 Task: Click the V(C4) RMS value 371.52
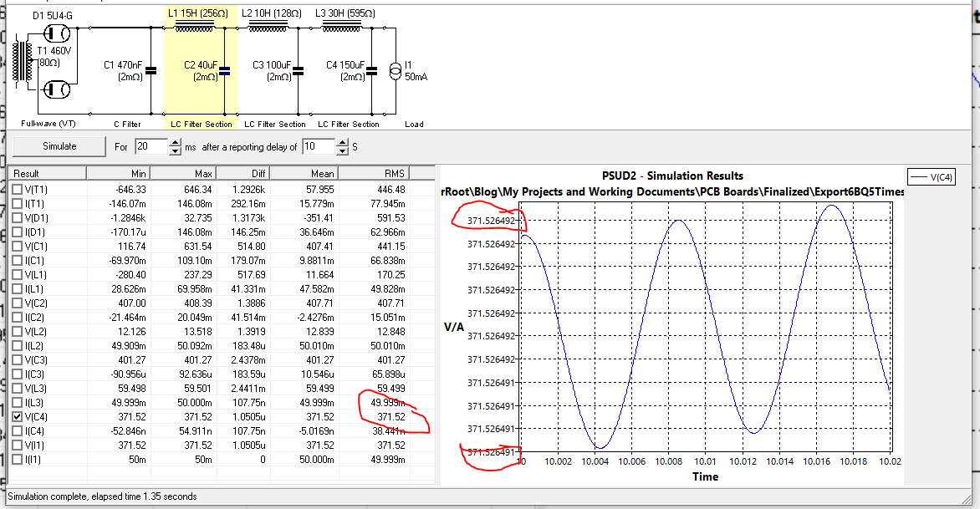391,416
